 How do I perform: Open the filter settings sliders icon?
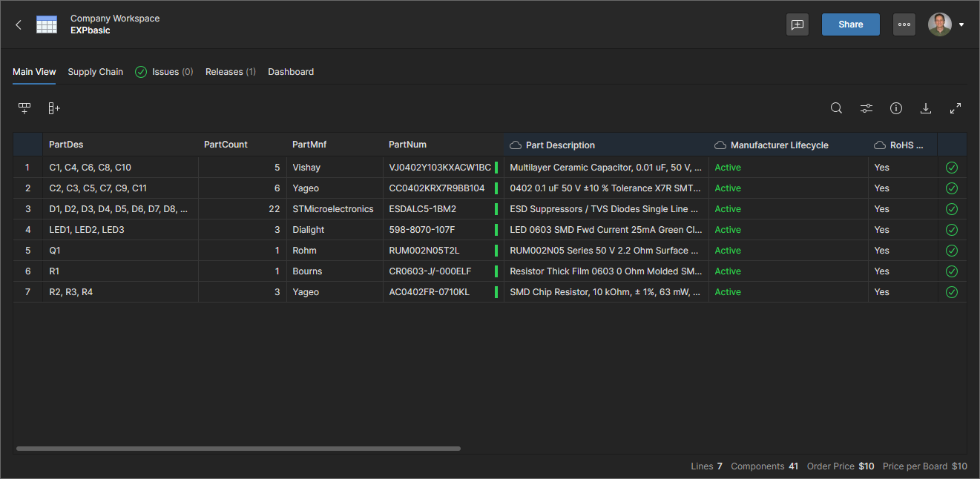coord(866,108)
